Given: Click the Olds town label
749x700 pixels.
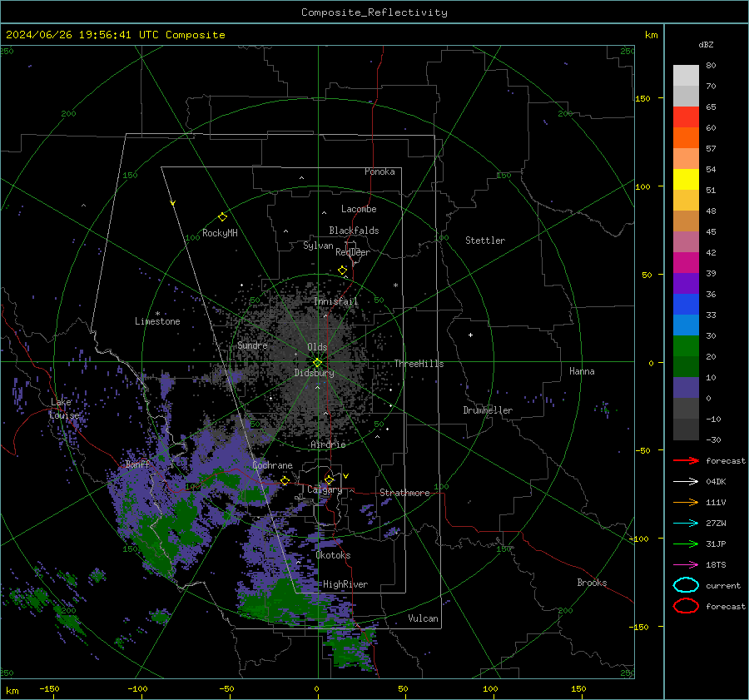Looking at the screenshot, I should 317,347.
